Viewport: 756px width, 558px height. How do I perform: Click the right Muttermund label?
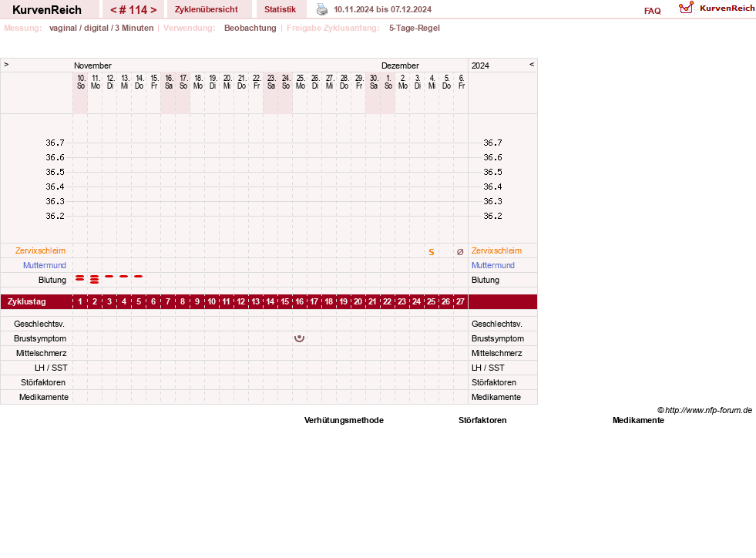click(492, 265)
